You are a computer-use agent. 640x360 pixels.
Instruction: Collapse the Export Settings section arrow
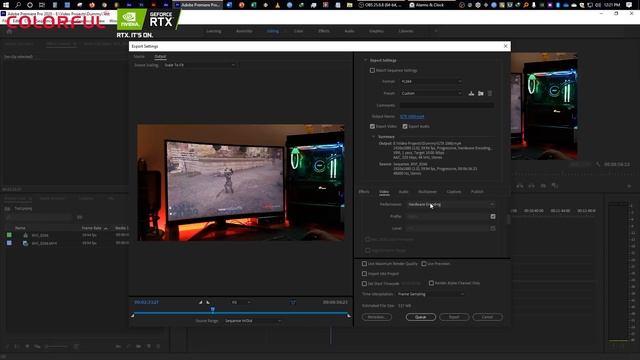(x=366, y=60)
